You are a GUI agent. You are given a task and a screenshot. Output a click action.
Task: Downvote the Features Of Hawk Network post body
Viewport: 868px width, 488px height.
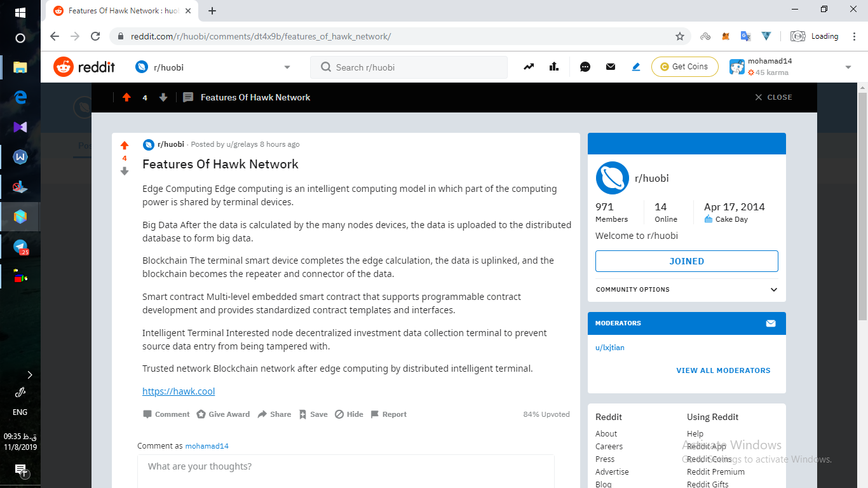tap(125, 171)
